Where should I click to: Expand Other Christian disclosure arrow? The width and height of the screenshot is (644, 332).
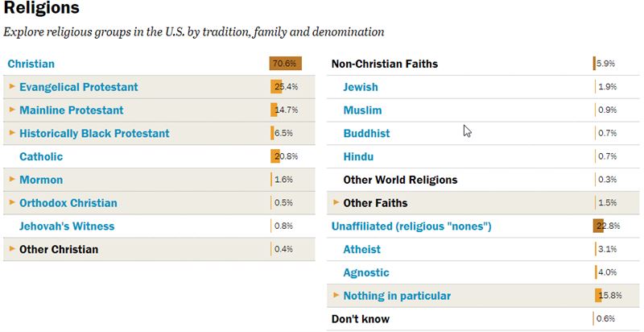12,248
